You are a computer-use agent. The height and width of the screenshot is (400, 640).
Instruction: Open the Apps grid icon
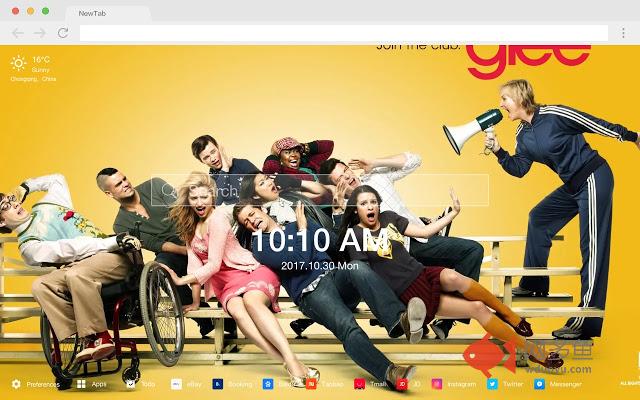coord(81,384)
